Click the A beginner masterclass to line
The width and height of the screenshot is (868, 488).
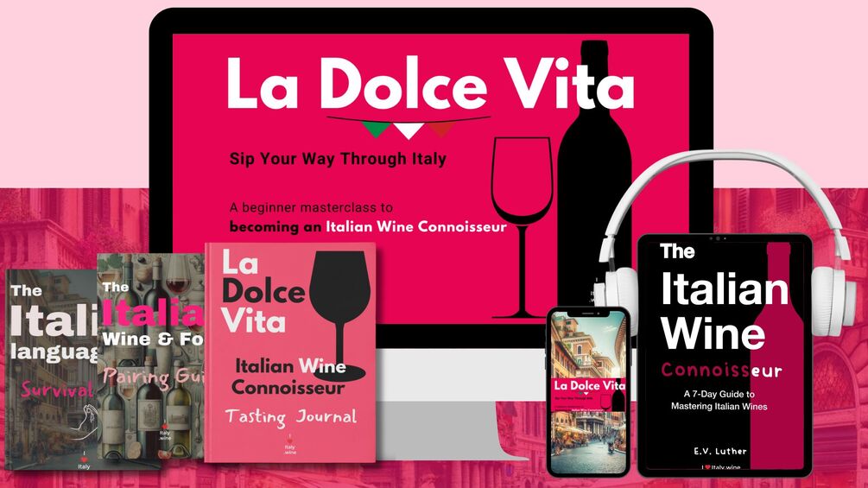coord(311,207)
